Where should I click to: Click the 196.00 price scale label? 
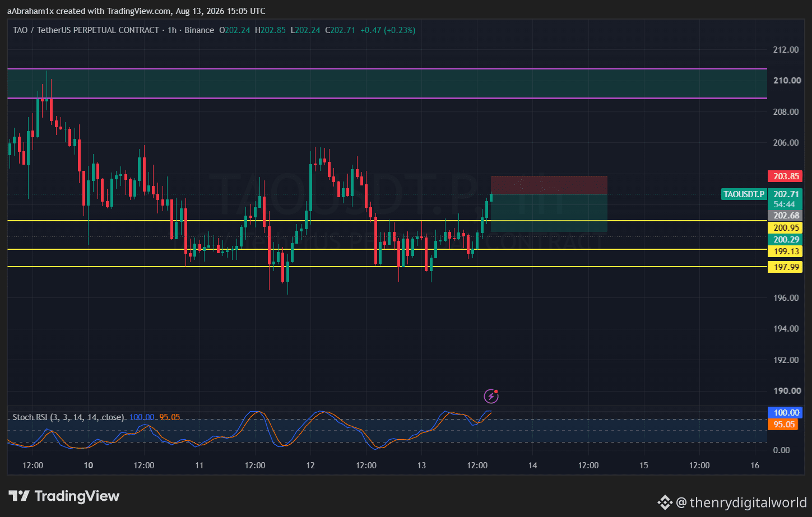click(786, 298)
